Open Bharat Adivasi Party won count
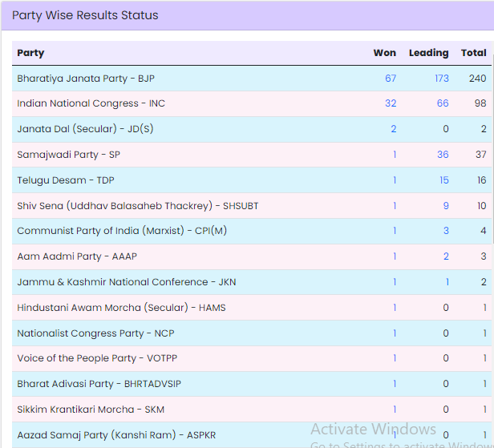494x448 pixels. pos(395,384)
